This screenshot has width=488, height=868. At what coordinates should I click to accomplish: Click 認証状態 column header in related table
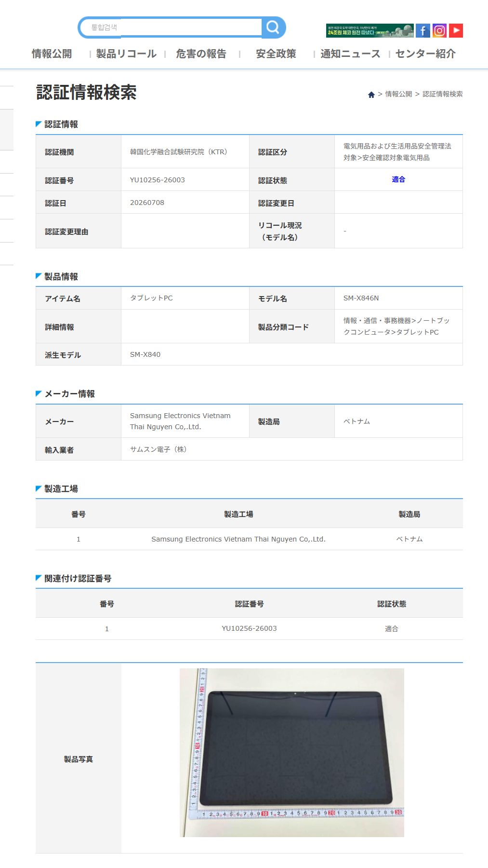pos(392,604)
